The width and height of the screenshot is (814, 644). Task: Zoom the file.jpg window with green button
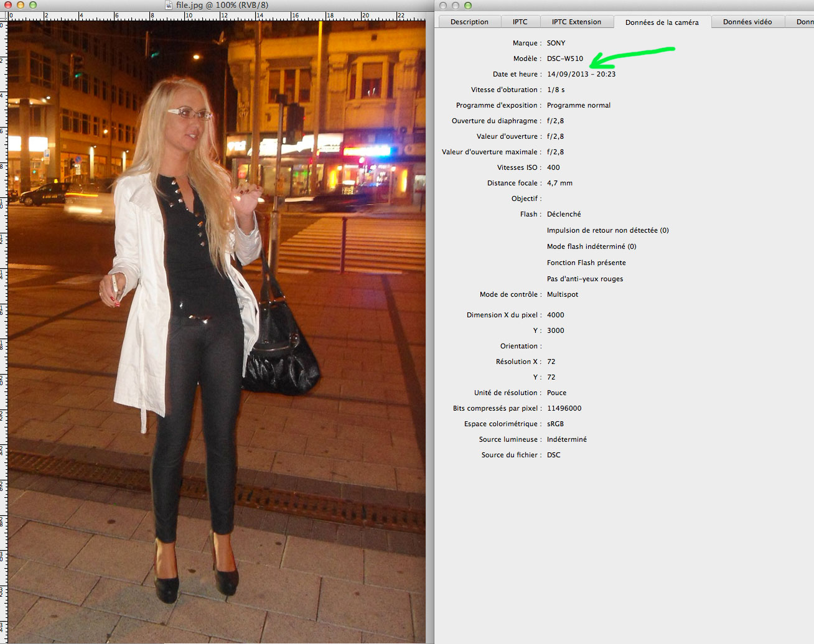pos(32,5)
